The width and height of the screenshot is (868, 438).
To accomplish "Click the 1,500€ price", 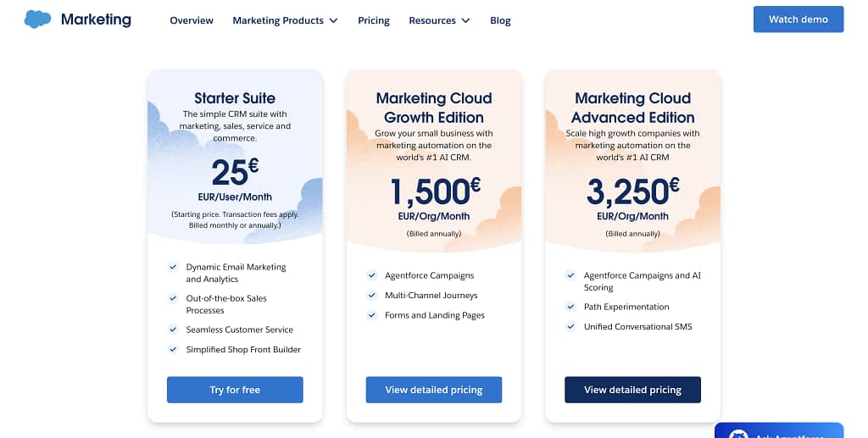I will pos(435,191).
